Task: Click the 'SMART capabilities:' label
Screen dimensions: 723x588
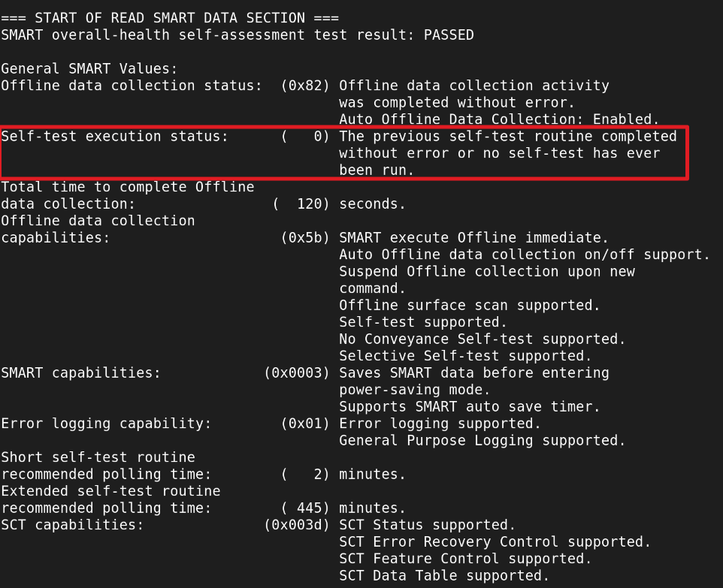Action: tap(80, 372)
